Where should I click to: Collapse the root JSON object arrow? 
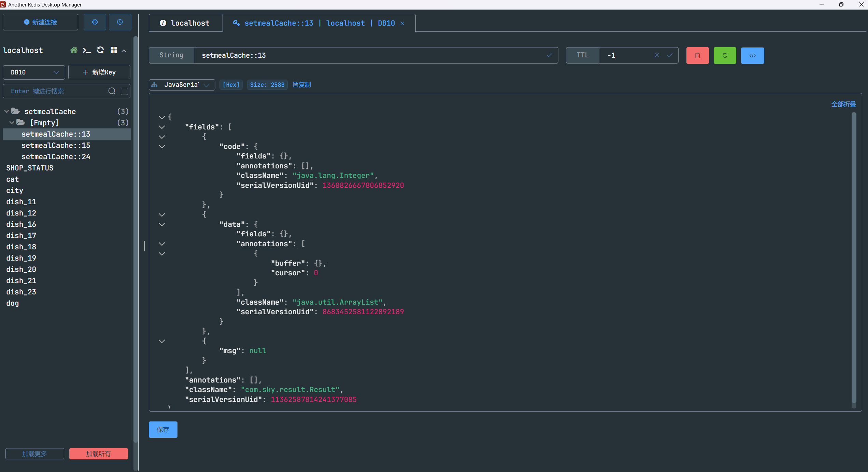(x=162, y=117)
